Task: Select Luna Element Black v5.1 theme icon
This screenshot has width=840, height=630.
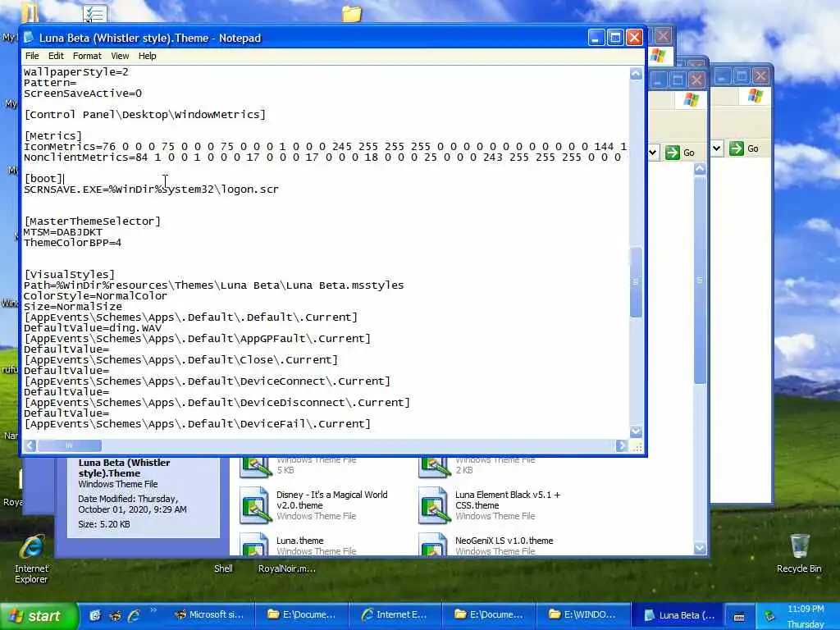Action: [x=433, y=504]
